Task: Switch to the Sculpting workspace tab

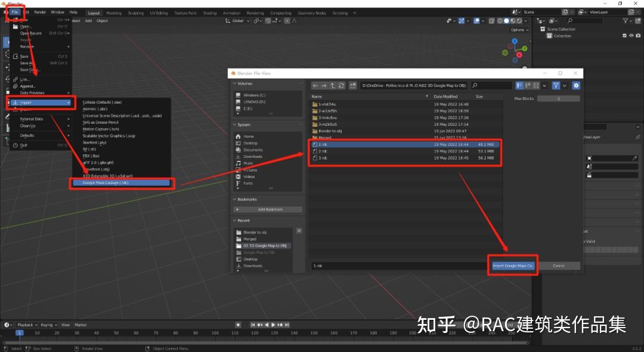Action: [x=135, y=13]
